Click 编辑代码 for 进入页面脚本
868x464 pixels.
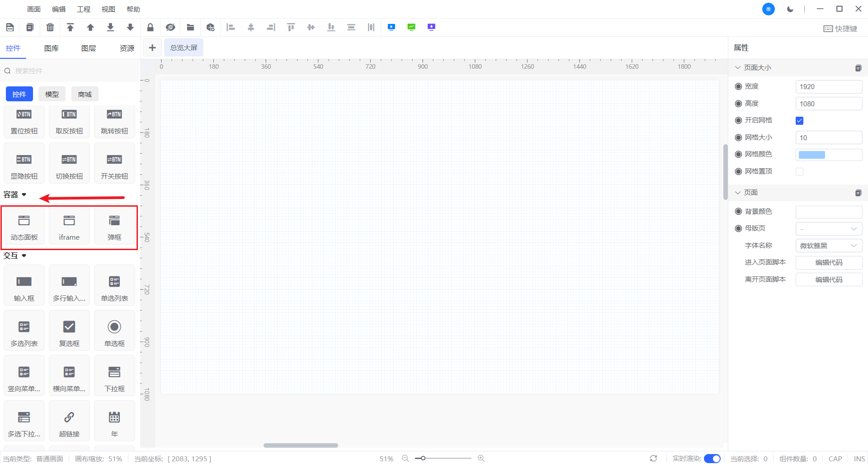coord(828,263)
